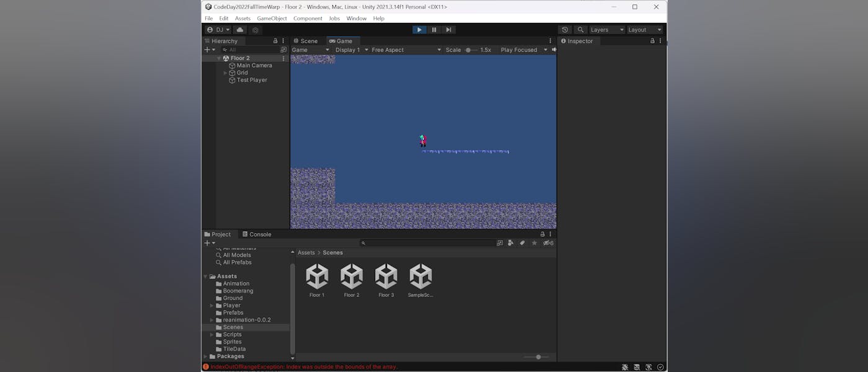Open the Edit menu
Image resolution: width=868 pixels, height=372 pixels.
coord(224,19)
